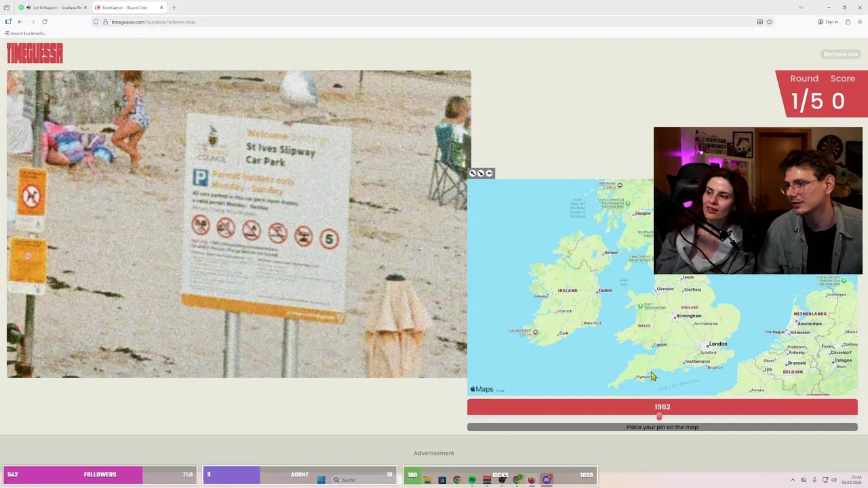Mute the audio icon on the Soulwax tab

(28, 7)
